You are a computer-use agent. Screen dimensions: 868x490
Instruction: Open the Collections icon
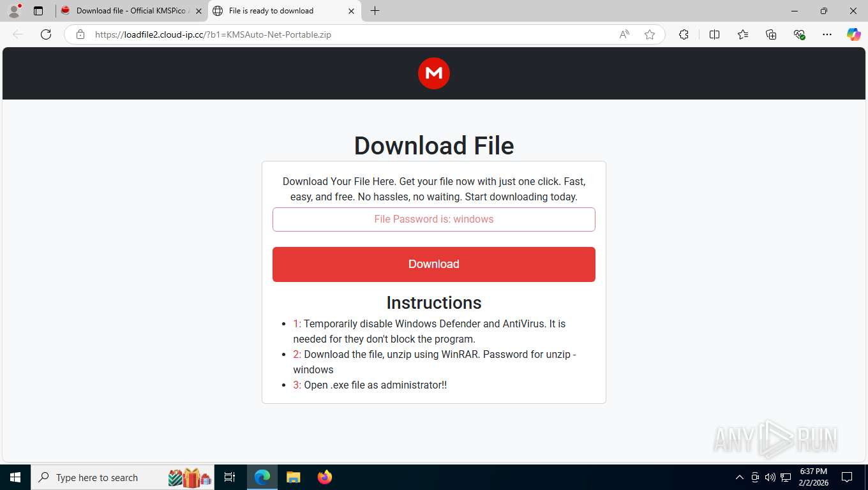(x=771, y=34)
